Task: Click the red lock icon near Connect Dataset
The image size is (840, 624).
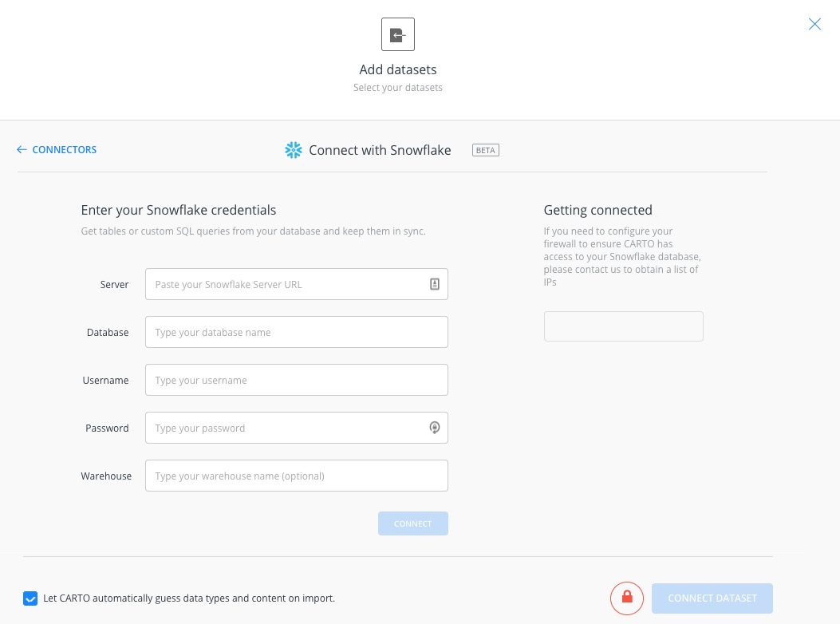Action: (x=626, y=598)
